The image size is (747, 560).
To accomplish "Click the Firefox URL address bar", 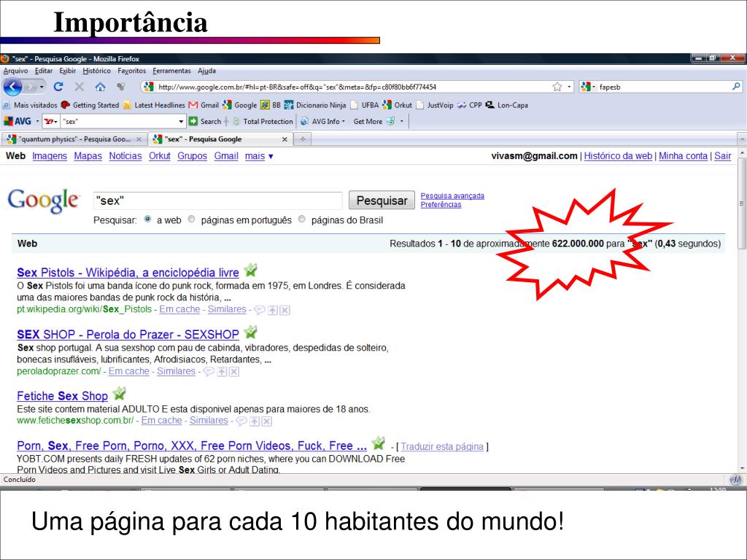I will click(x=352, y=87).
